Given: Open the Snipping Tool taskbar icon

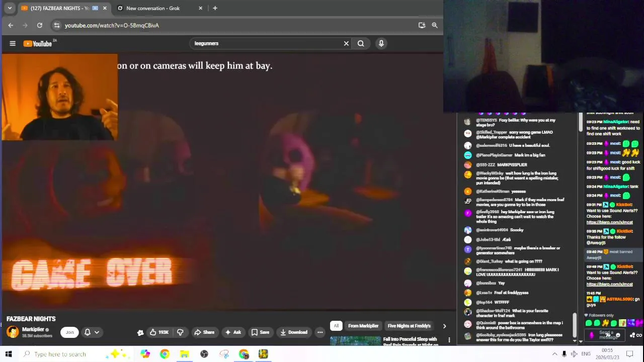Looking at the screenshot, I should [x=224, y=354].
